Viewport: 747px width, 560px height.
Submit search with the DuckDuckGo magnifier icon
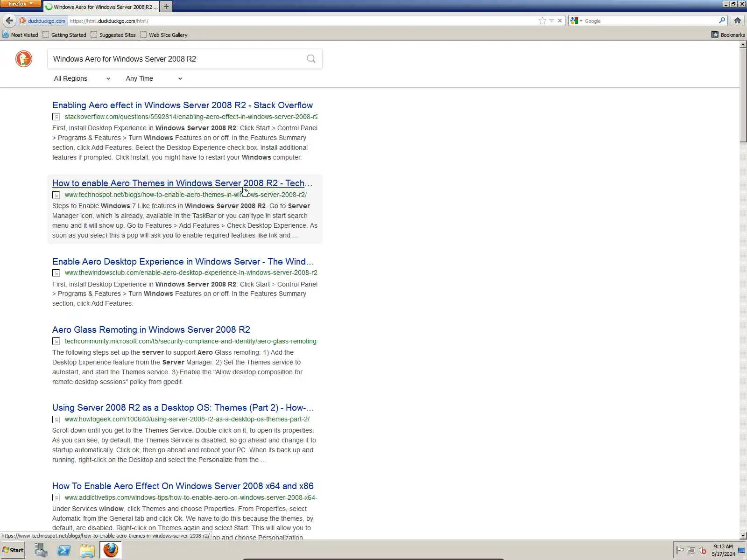click(311, 59)
